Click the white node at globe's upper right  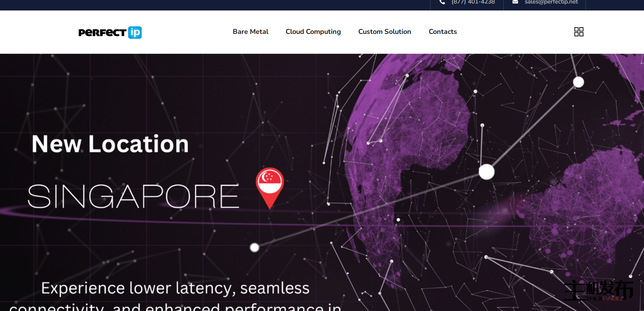[x=578, y=82]
